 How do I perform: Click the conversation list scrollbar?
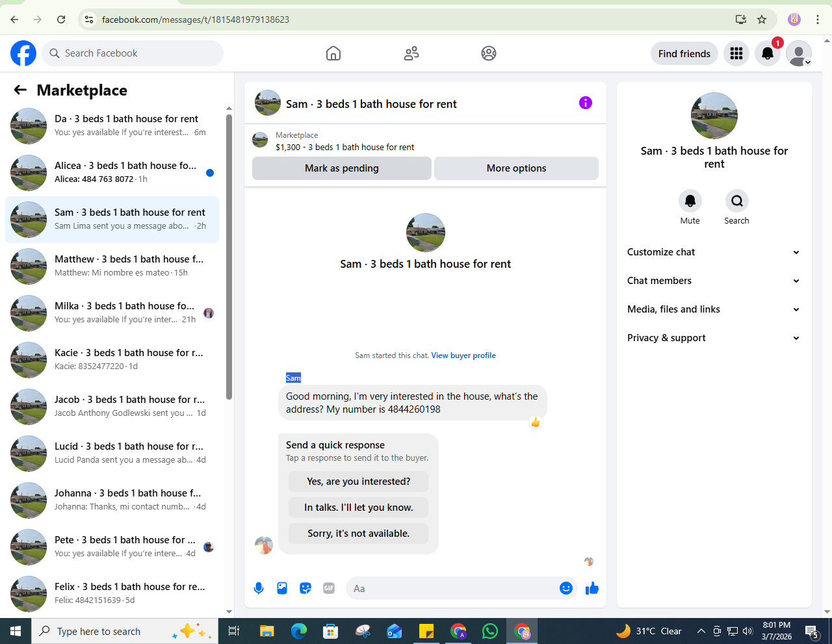pyautogui.click(x=229, y=257)
